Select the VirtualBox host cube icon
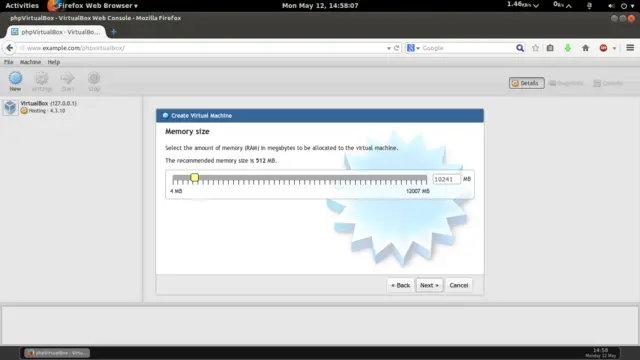 click(10, 107)
